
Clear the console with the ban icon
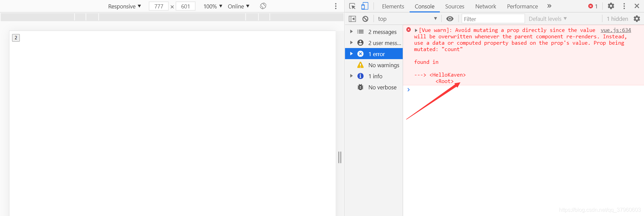pos(365,19)
